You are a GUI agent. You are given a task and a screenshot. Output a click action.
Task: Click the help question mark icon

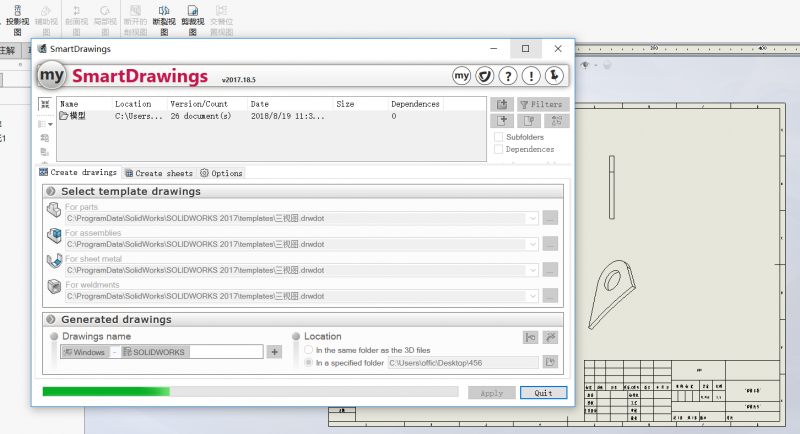(508, 76)
